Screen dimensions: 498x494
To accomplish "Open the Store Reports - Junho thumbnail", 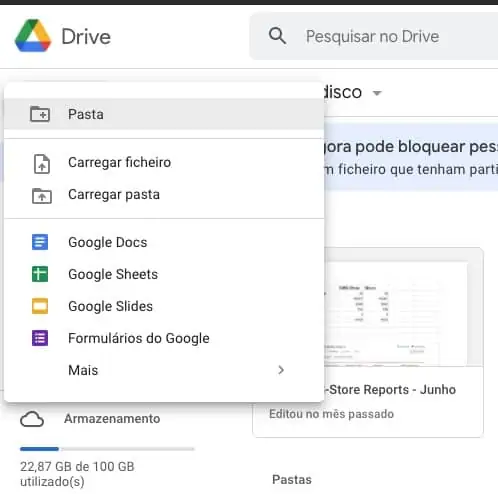I will [x=404, y=307].
